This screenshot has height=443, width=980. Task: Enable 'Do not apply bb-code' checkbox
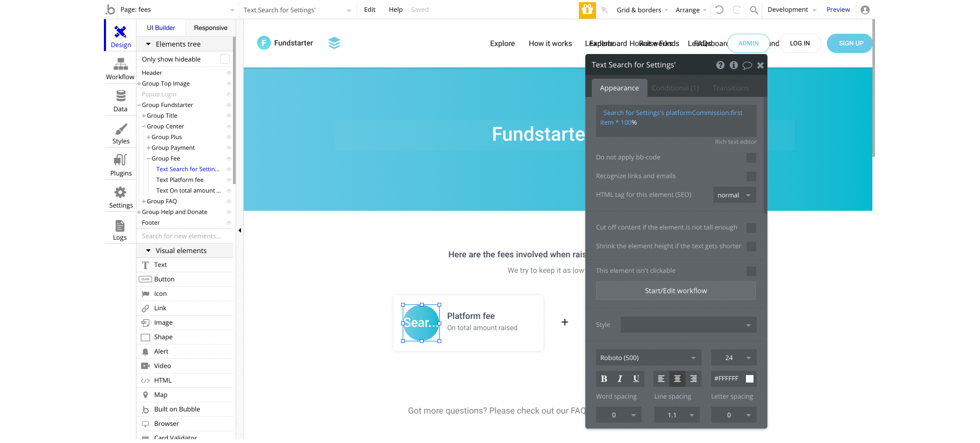(x=751, y=158)
